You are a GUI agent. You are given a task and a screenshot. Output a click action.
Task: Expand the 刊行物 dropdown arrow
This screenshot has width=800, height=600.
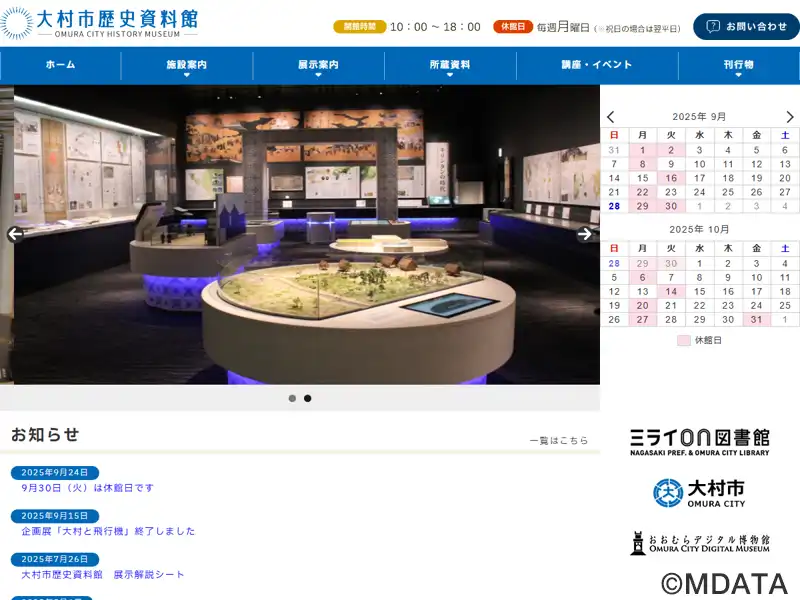coord(739,75)
